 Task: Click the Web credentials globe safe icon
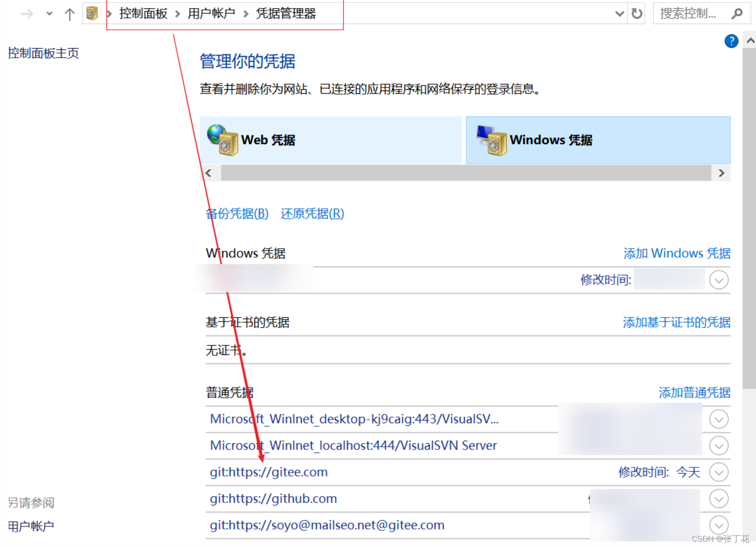pyautogui.click(x=223, y=140)
